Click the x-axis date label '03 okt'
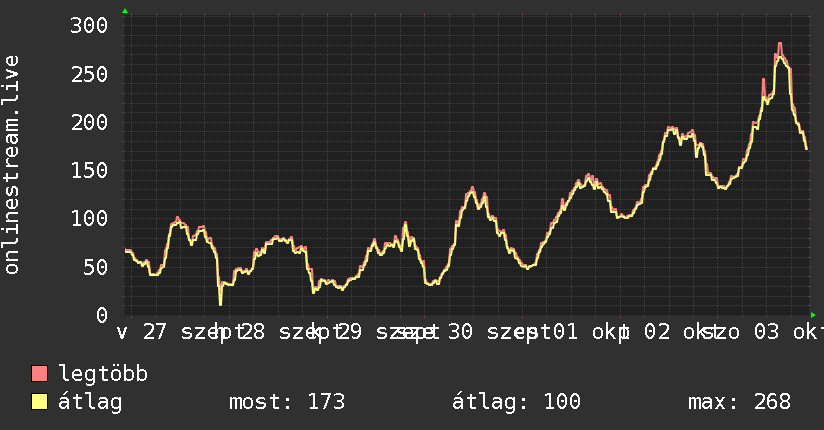Image resolution: width=824 pixels, height=430 pixels. 789,332
